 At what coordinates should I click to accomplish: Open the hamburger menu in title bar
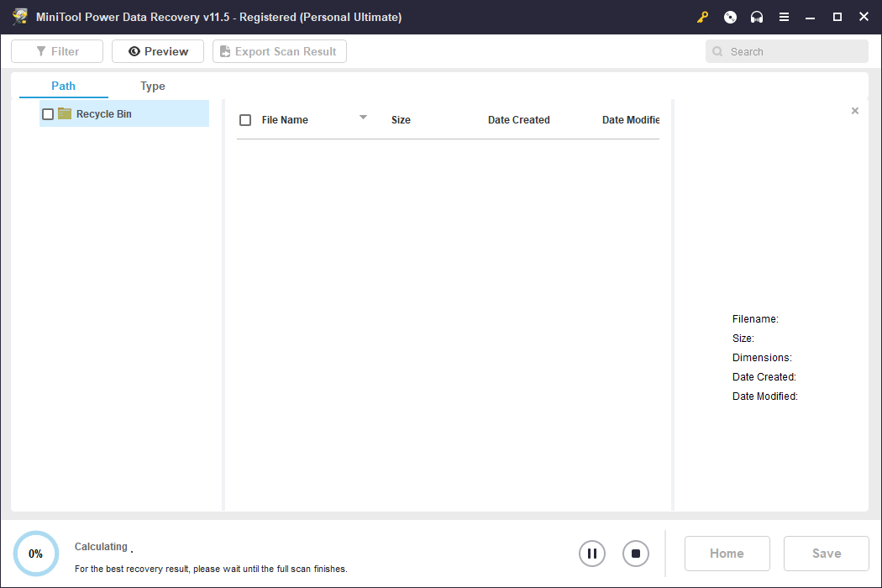[784, 18]
